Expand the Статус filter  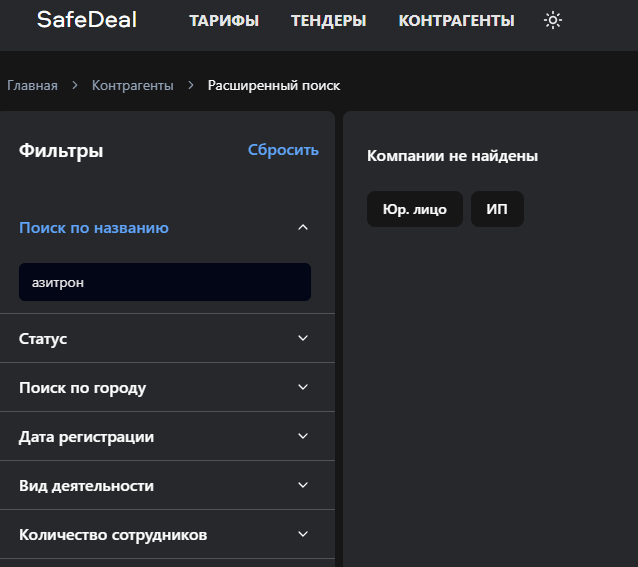pyautogui.click(x=303, y=339)
